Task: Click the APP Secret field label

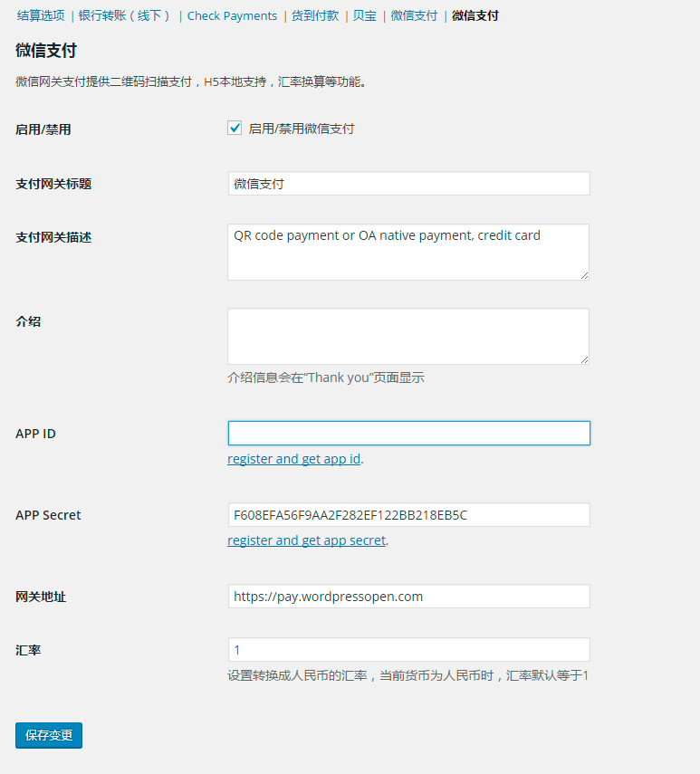Action: click(48, 515)
